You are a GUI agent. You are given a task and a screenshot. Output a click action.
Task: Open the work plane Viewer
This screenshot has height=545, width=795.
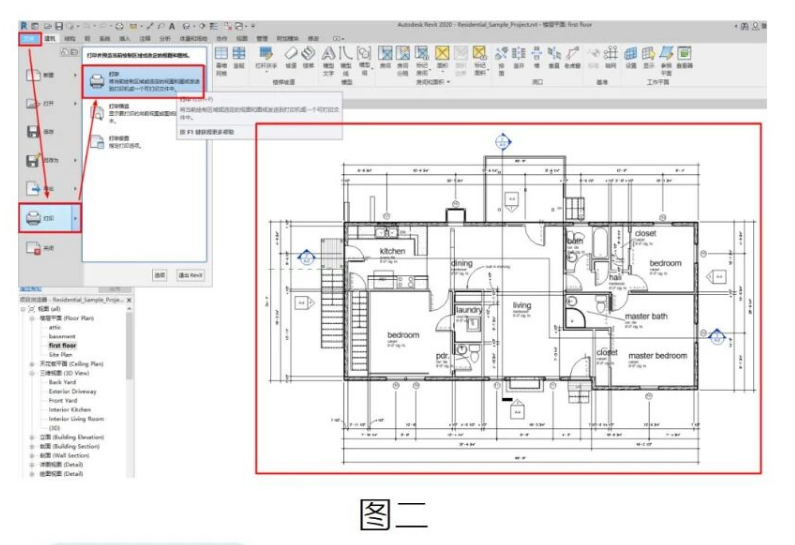(x=684, y=57)
